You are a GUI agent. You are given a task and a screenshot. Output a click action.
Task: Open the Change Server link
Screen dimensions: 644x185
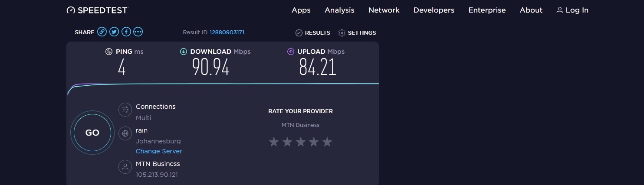tap(159, 151)
